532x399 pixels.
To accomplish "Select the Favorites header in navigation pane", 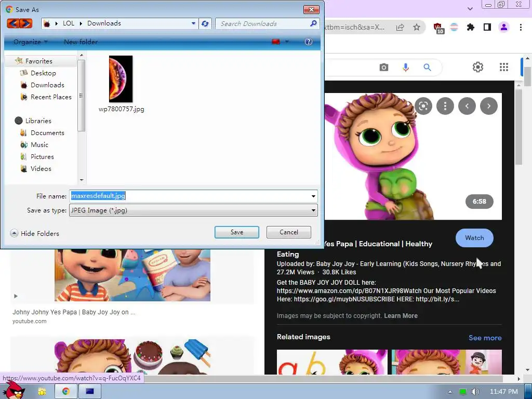I will click(38, 61).
